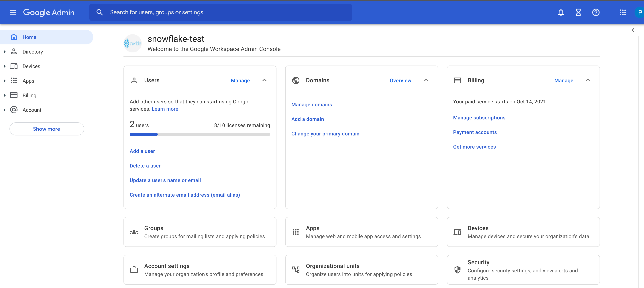
Task: Open the navigation hamburger menu
Action: coord(13,12)
